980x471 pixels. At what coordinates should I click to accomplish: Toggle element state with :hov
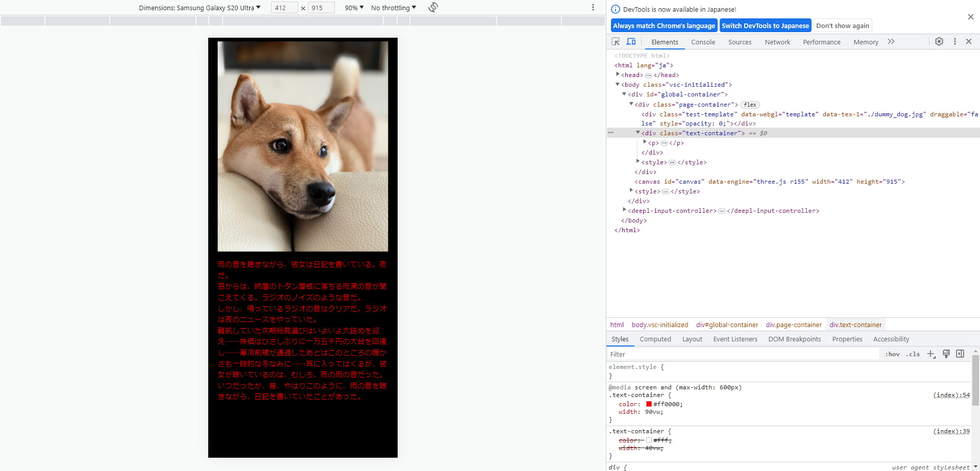892,354
